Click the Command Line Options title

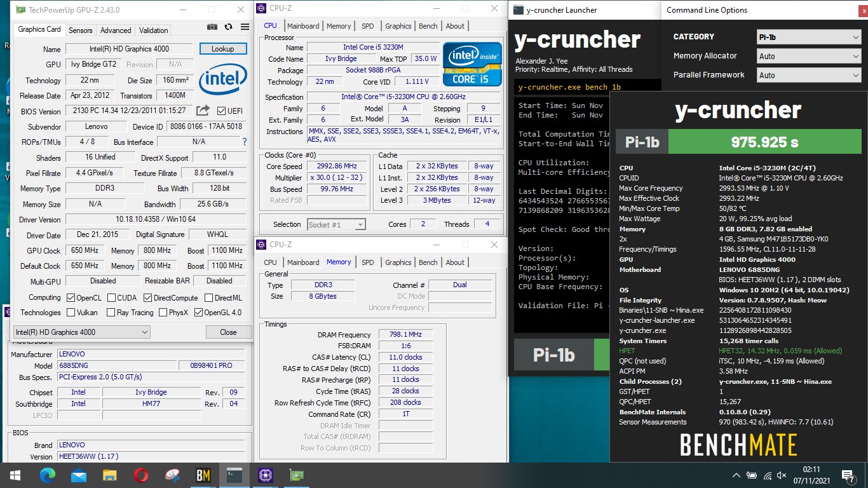pyautogui.click(x=707, y=10)
